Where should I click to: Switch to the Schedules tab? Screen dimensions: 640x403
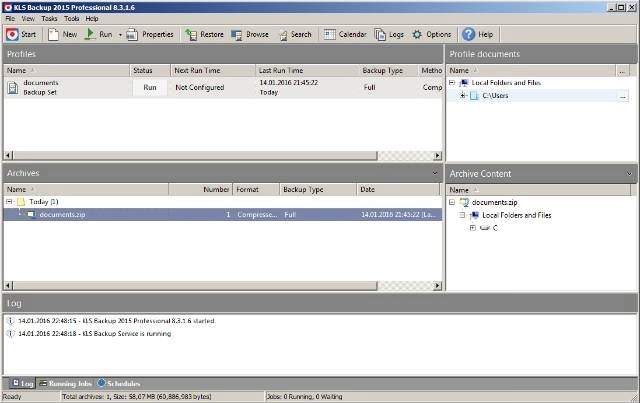(118, 383)
